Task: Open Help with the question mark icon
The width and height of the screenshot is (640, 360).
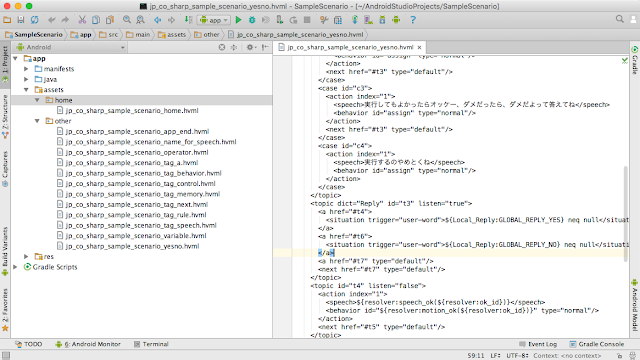Action: [413, 20]
